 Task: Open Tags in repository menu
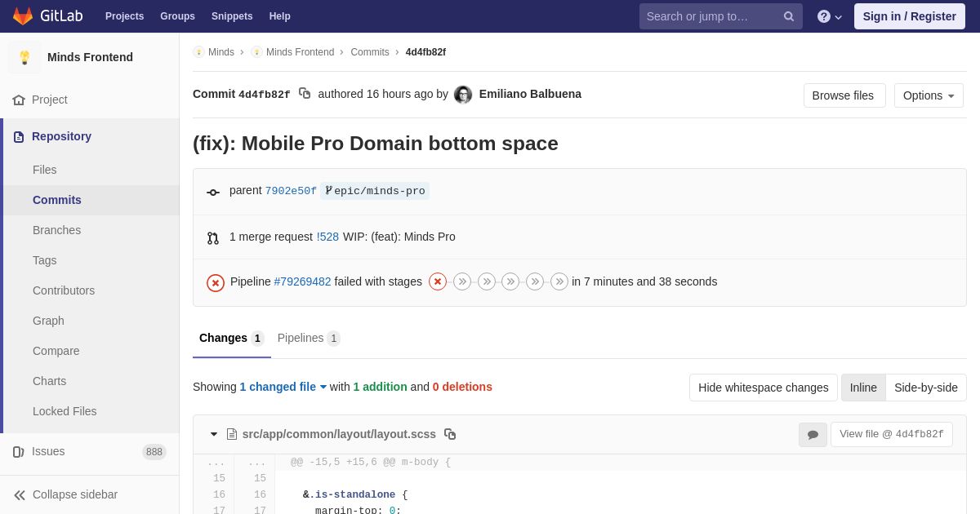tap(45, 260)
